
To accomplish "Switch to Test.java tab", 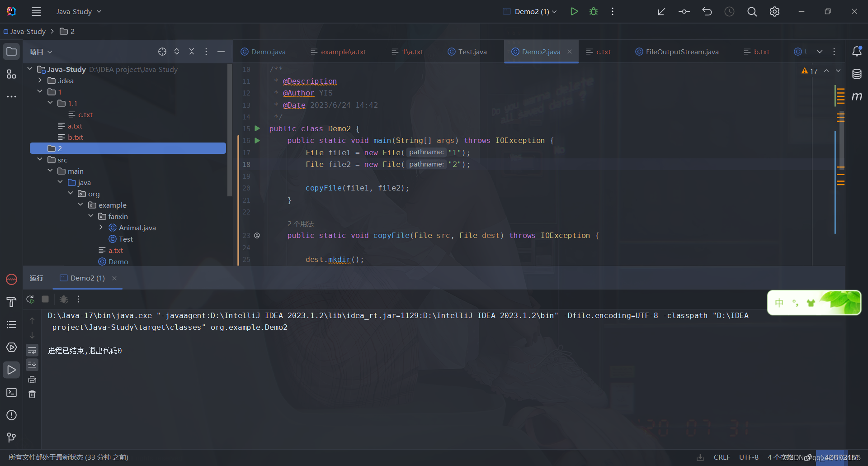I will point(468,52).
